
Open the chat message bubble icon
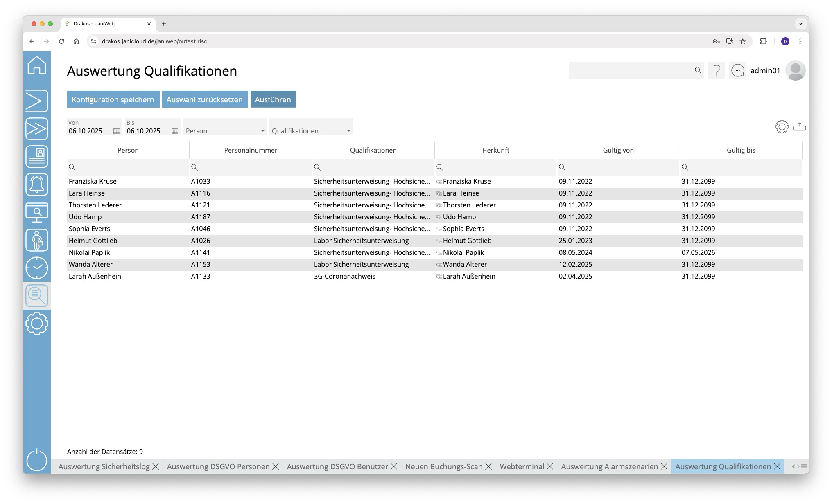click(x=738, y=71)
